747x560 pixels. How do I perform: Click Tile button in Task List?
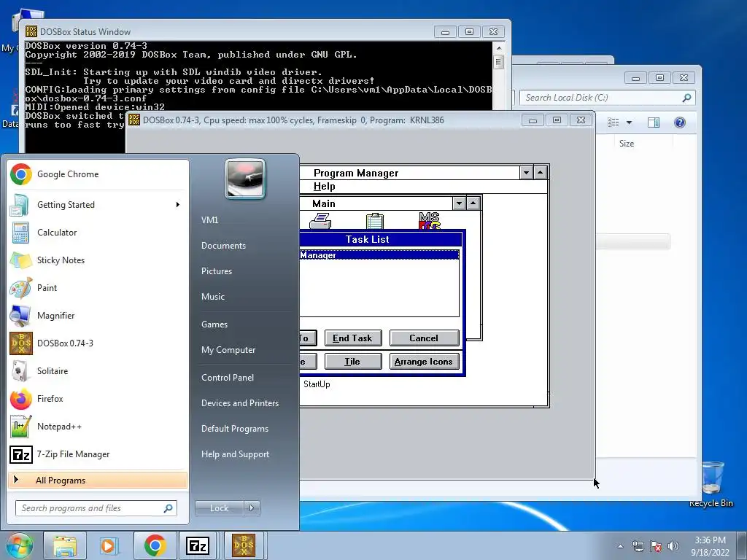pos(352,362)
